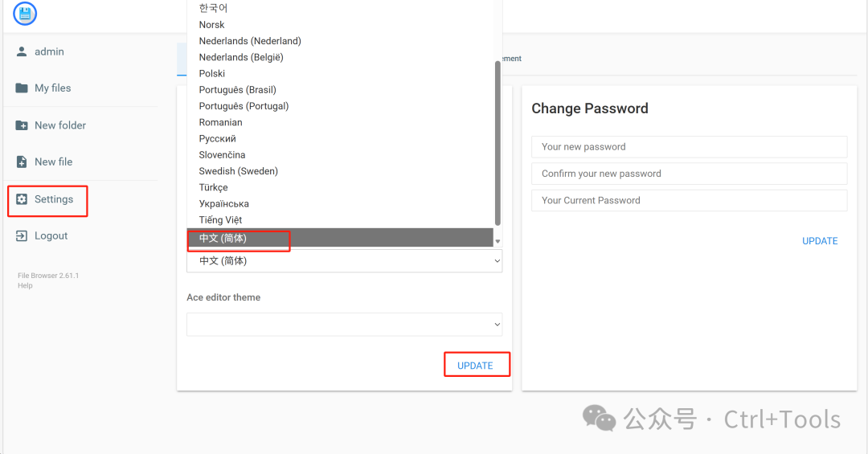Click UPDATE under Ace editor theme
868x454 pixels.
tap(475, 366)
